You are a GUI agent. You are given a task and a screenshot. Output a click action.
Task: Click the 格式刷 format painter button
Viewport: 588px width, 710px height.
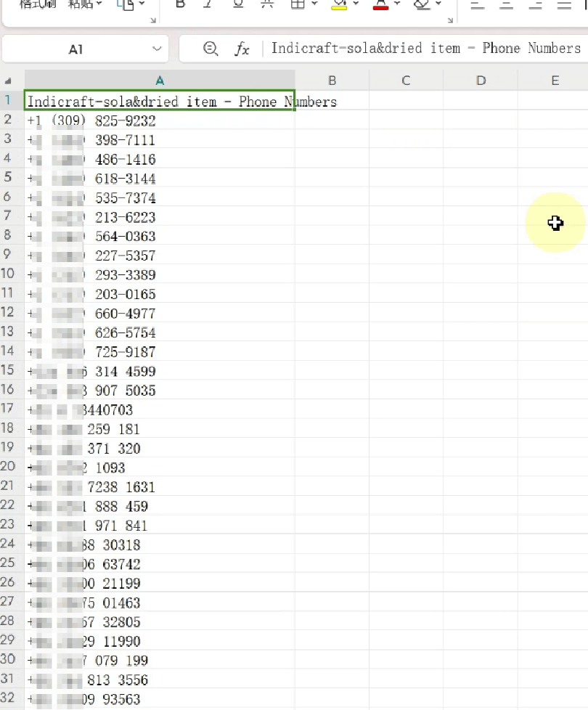point(37,4)
